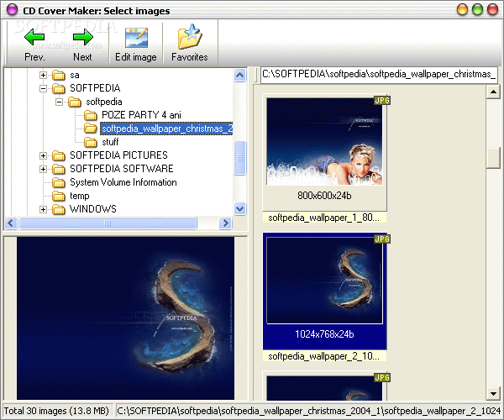Select the POZE PARTY 4 ani folder
Viewport: 504px width, 420px height.
[141, 115]
